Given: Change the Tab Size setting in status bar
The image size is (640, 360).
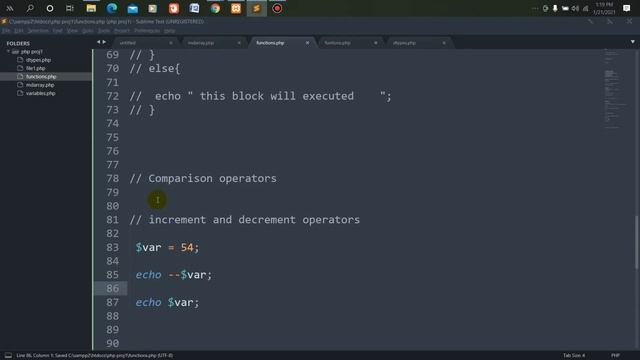Looking at the screenshot, I should tap(574, 356).
